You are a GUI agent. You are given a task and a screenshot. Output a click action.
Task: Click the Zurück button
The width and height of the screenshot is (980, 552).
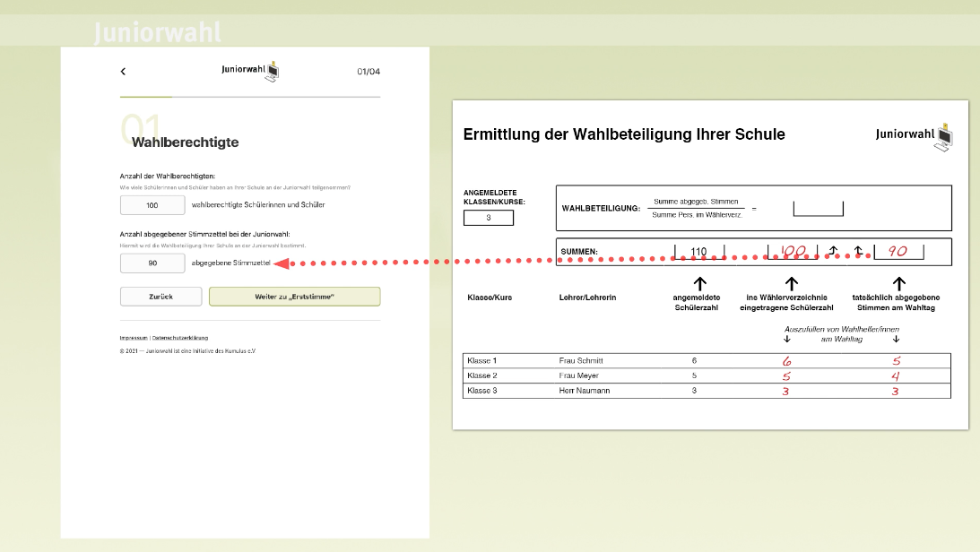(160, 297)
